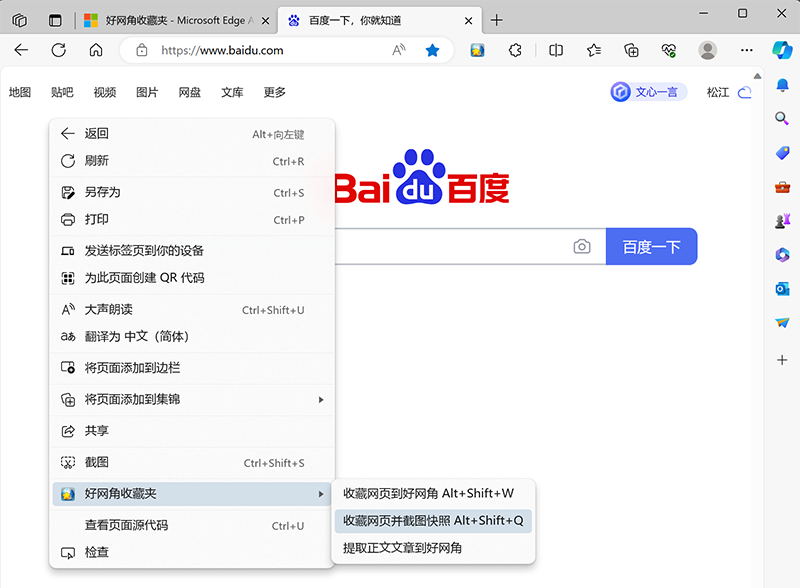Click the camera image search icon
800x588 pixels.
(582, 246)
